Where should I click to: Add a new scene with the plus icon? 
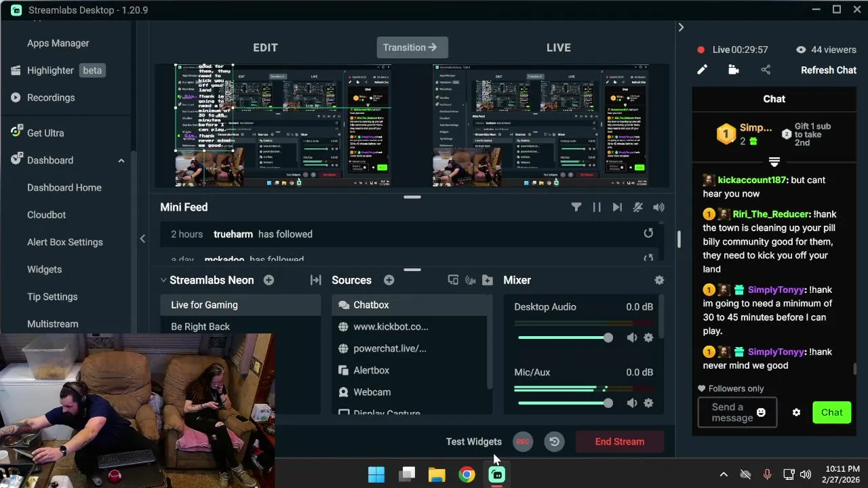coord(269,280)
